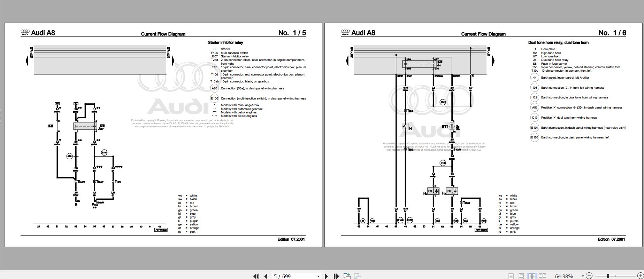Viewport: 644px width, 279px height.
Task: Open the zoom level dropdown arrow
Action: 582,276
